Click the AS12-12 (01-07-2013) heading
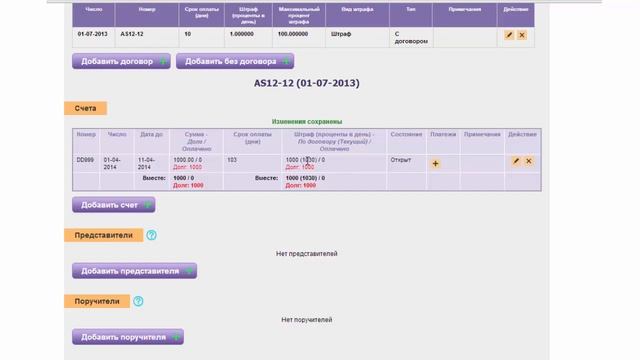This screenshot has width=640, height=360. [x=307, y=83]
